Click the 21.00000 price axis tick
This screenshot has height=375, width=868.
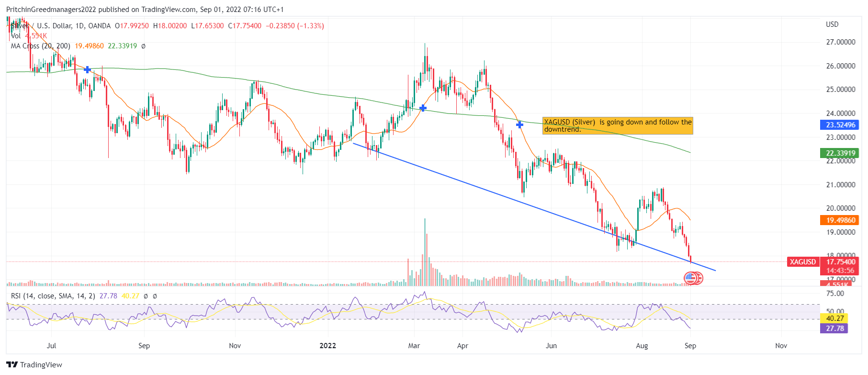841,185
